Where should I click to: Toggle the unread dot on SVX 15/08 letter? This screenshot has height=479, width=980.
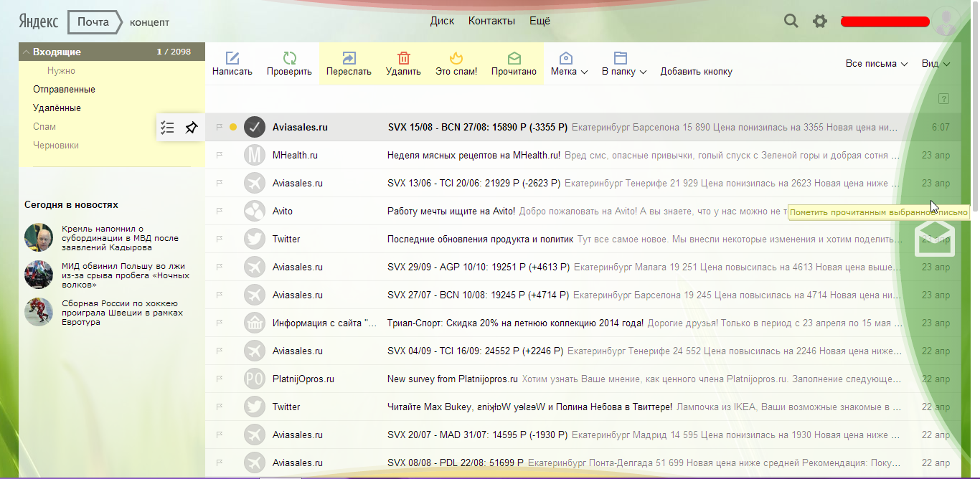pyautogui.click(x=233, y=127)
